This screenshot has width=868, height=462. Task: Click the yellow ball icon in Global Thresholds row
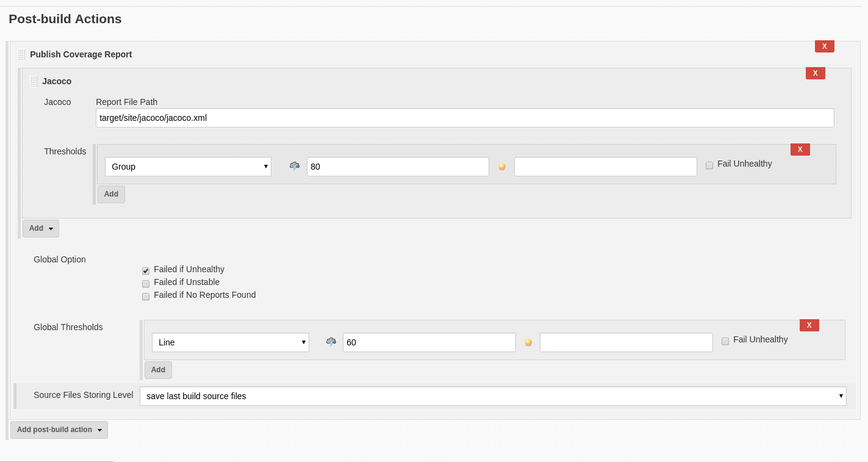pyautogui.click(x=528, y=342)
